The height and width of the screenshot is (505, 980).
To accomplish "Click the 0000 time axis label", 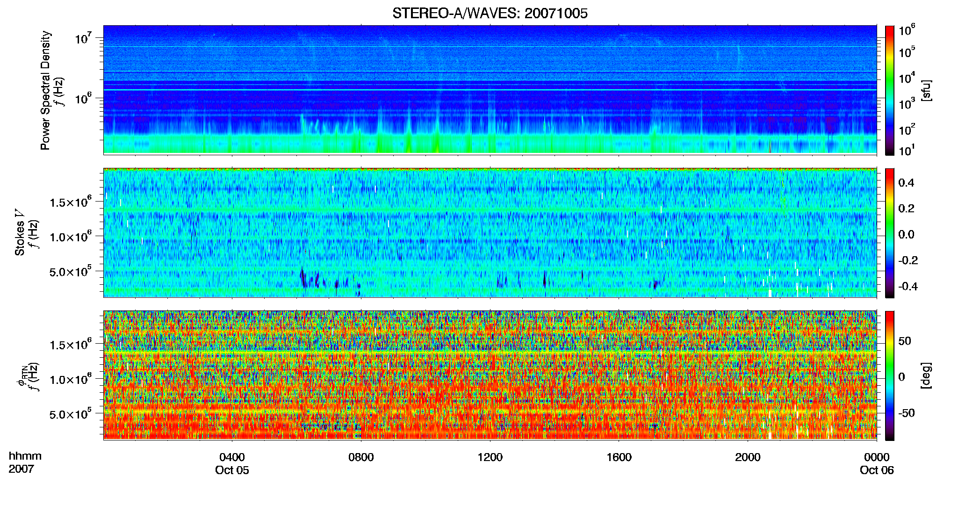I will pos(877,457).
